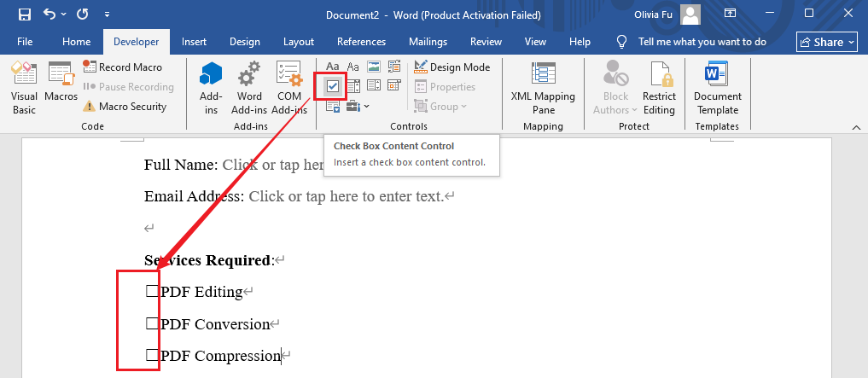868x378 pixels.
Task: Open the Add-ins store button
Action: (211, 87)
